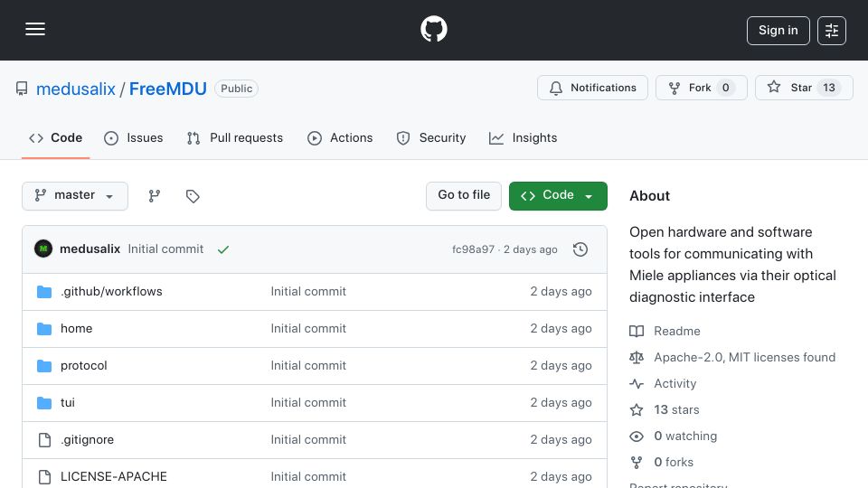Click eye icon next to 0 watching

pyautogui.click(x=637, y=436)
